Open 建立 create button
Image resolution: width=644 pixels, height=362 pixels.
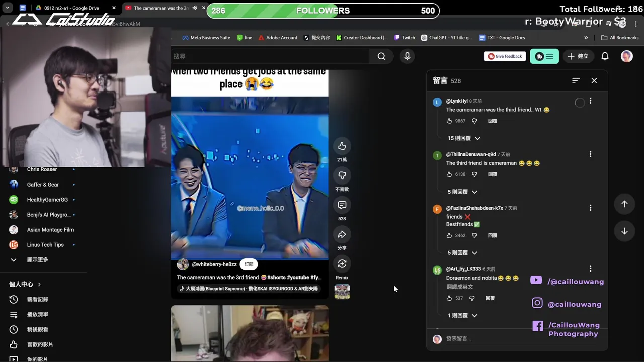[x=578, y=56]
